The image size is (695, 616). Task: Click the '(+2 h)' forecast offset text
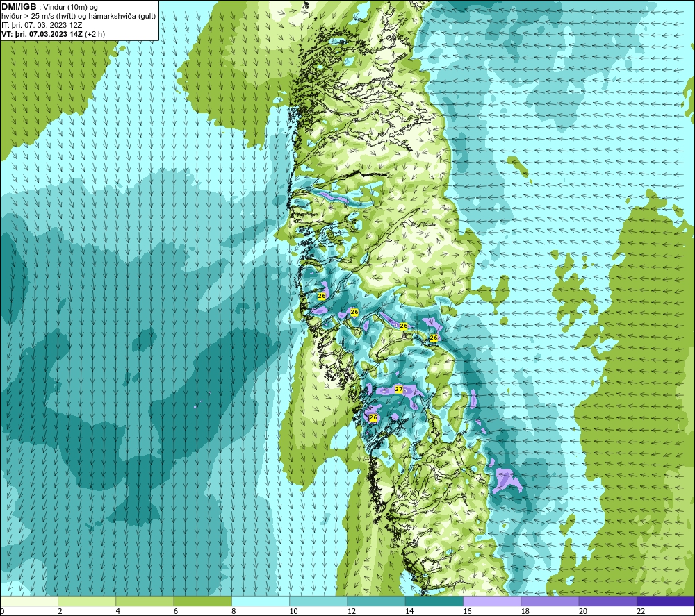coord(95,33)
